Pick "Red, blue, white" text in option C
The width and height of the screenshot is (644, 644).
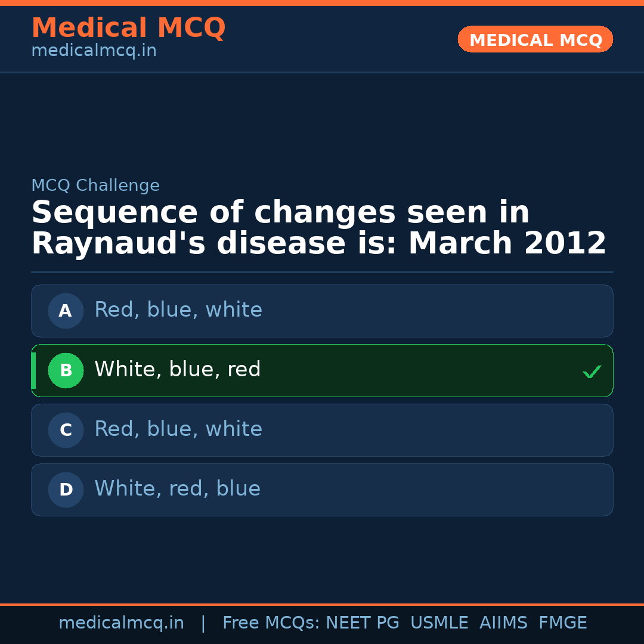178,429
